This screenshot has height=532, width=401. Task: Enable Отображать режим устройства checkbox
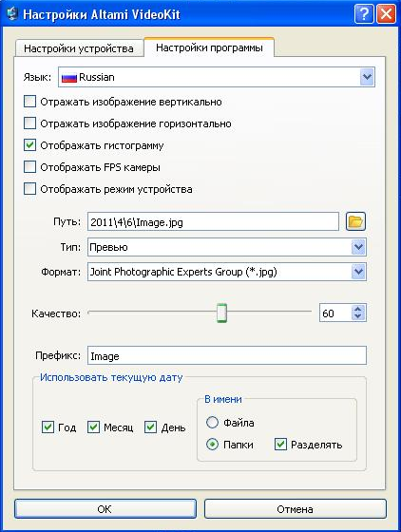[29, 189]
